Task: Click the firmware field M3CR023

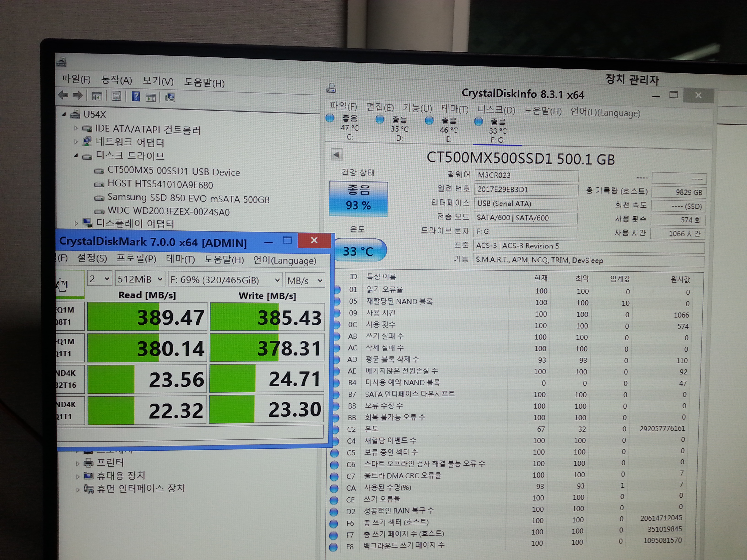Action: pos(527,175)
